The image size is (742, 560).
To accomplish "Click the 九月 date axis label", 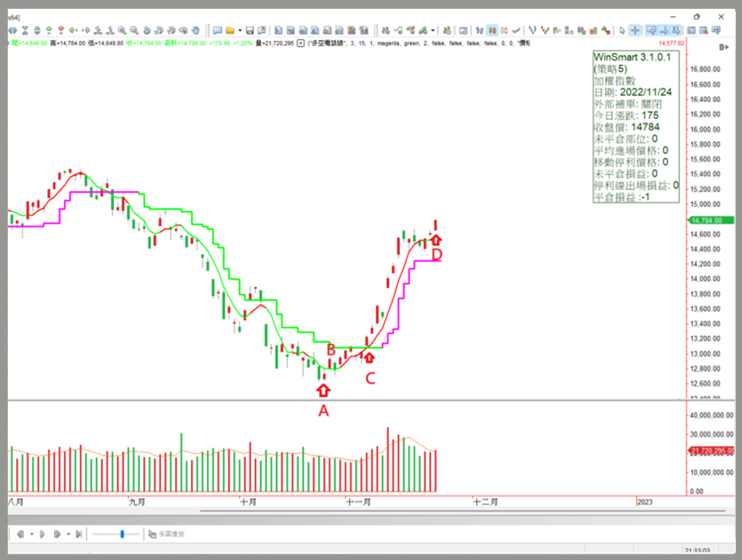I will tap(137, 502).
